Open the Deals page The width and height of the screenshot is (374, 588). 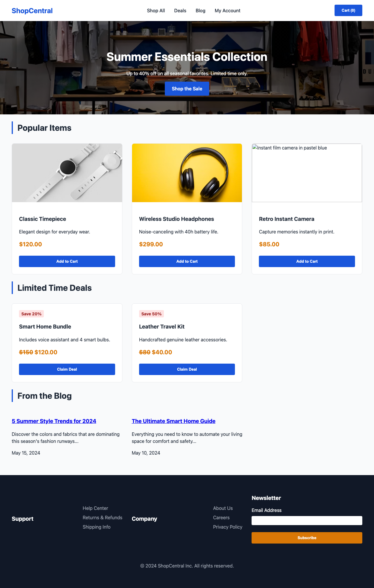tap(180, 11)
